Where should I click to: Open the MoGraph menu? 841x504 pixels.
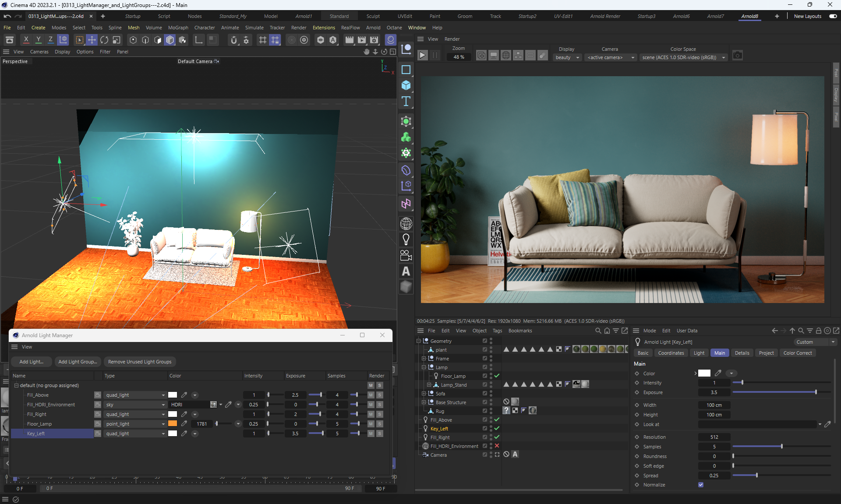[x=178, y=28]
